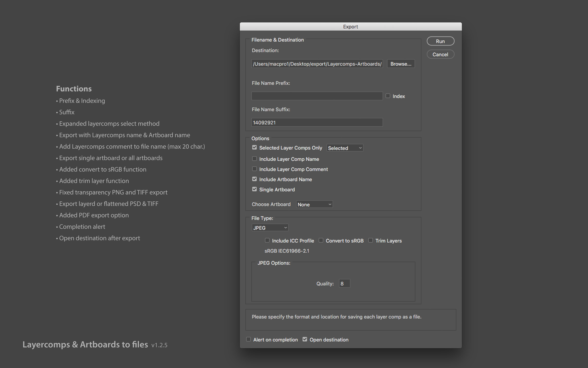Enable Include Layer Comp Name
Screen dimensions: 588x368
tap(254, 159)
